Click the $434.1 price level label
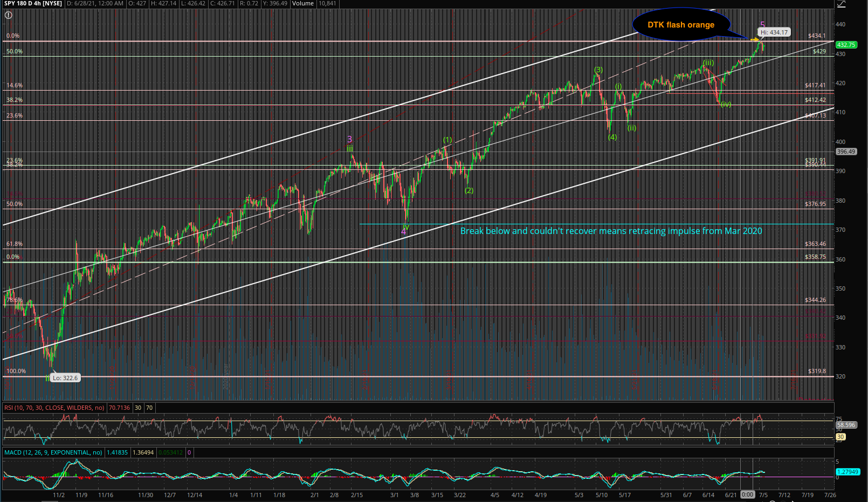This screenshot has width=868, height=502. (817, 36)
